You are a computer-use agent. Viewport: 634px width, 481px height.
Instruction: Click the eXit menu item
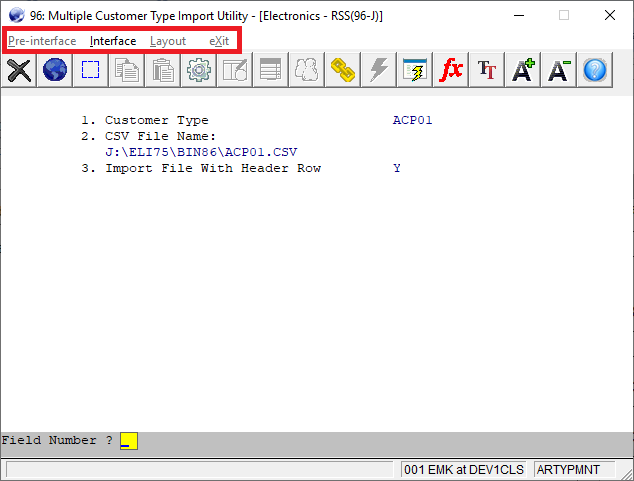pos(219,41)
